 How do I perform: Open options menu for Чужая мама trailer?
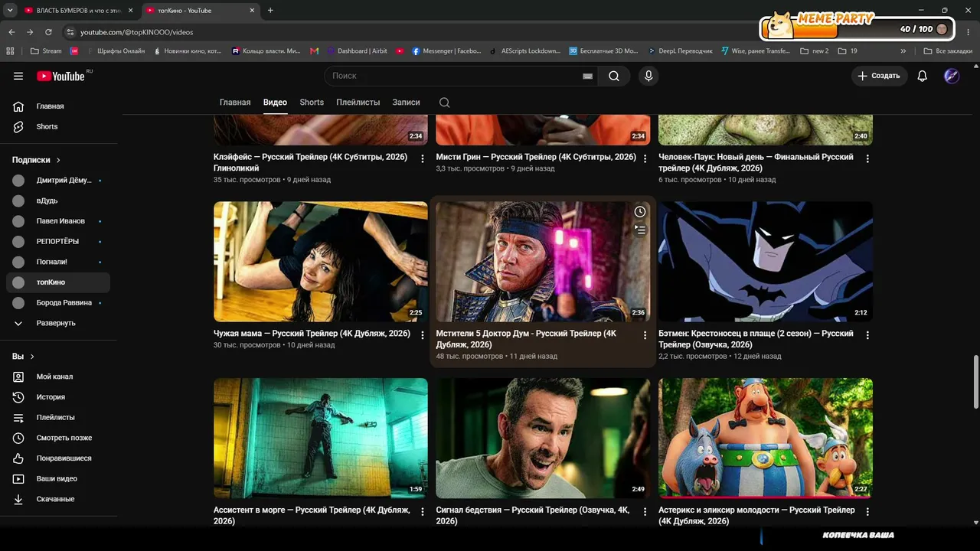423,335
